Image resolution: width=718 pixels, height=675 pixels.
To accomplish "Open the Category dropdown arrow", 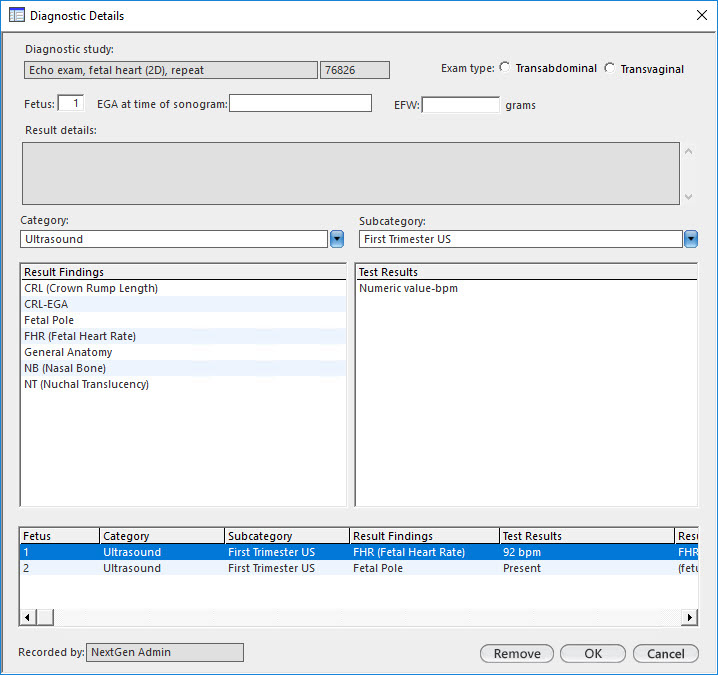I will (x=337, y=239).
